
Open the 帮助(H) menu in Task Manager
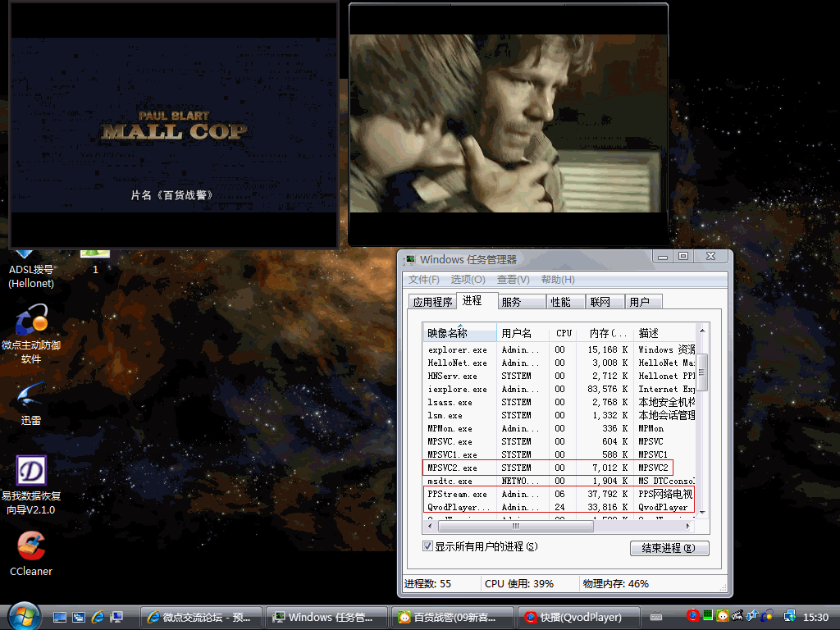click(558, 280)
